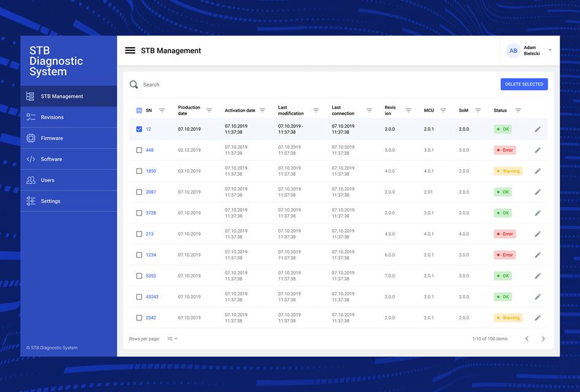Viewport: 580px width, 392px height.
Task: Open filter dropdown for MCU column
Action: (443, 110)
